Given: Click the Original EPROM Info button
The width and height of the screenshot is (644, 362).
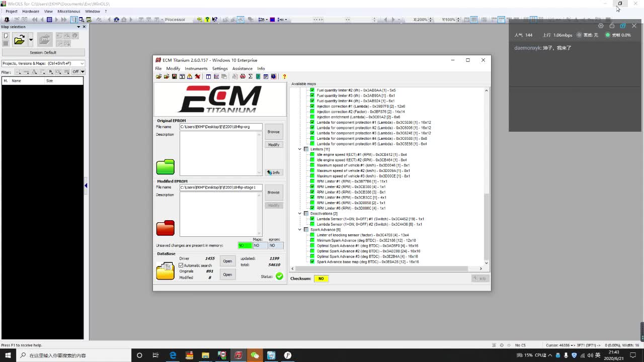Looking at the screenshot, I should click(274, 172).
